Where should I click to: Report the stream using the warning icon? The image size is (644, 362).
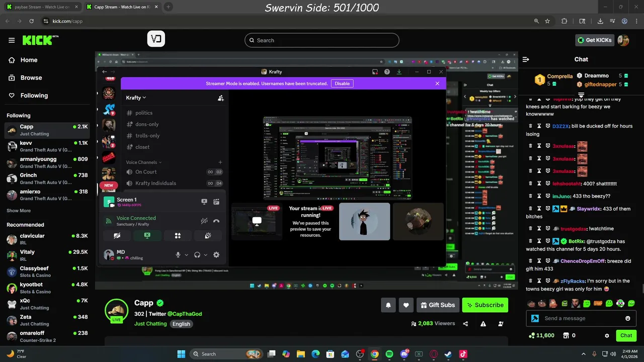(483, 324)
